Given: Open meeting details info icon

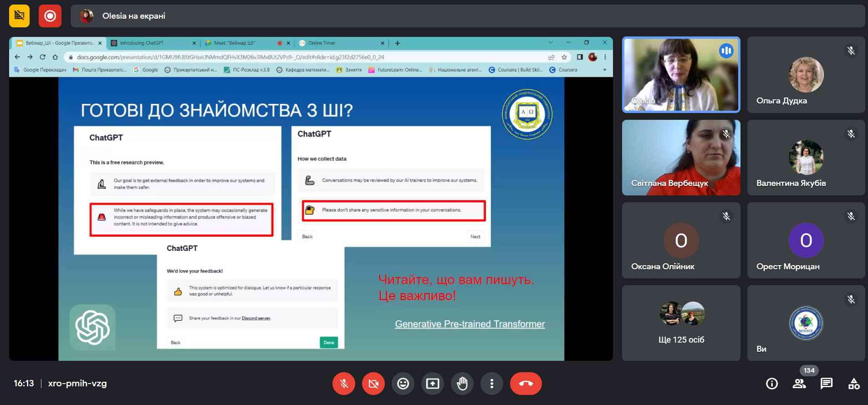Looking at the screenshot, I should (x=772, y=384).
